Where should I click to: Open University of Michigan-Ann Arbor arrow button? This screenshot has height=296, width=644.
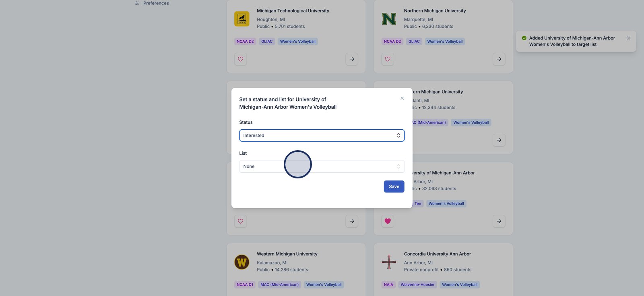pyautogui.click(x=499, y=221)
